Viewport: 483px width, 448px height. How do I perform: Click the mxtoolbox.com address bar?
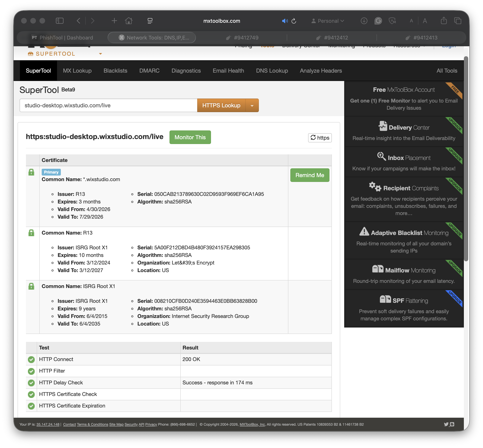click(x=222, y=21)
